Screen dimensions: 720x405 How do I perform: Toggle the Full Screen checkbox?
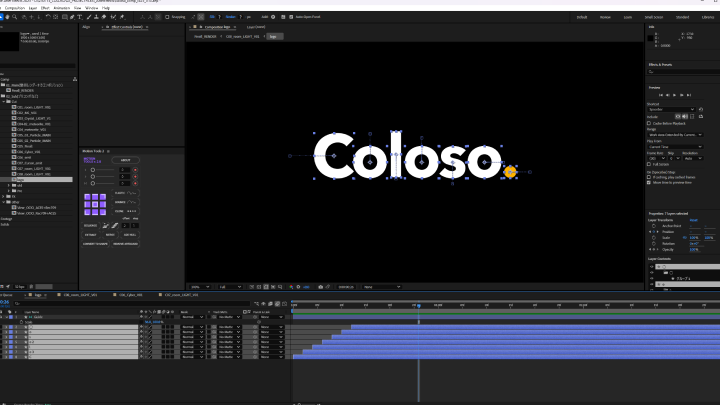click(651, 164)
